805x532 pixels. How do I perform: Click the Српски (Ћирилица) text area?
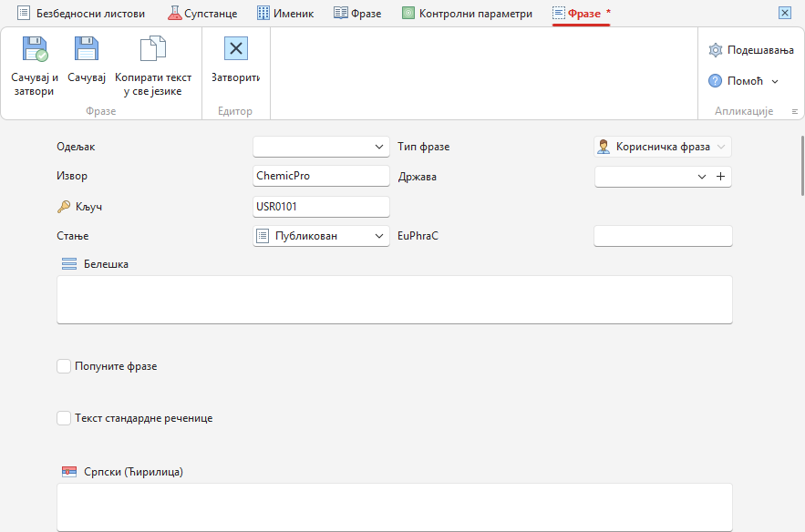394,507
